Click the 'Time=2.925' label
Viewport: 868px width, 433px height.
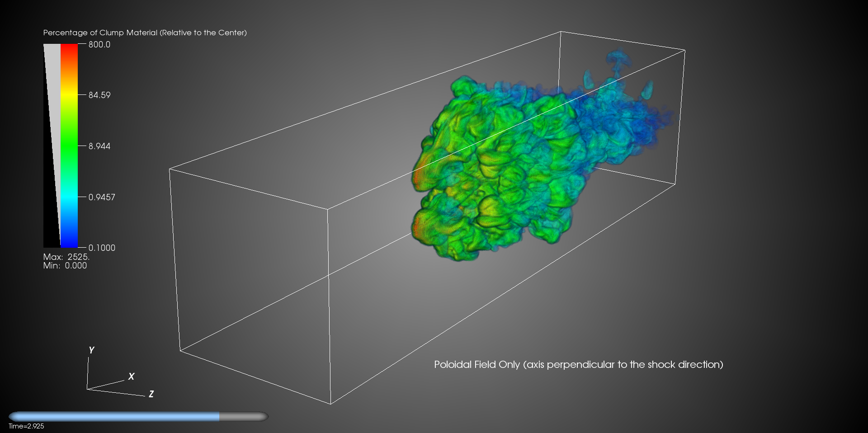26,426
